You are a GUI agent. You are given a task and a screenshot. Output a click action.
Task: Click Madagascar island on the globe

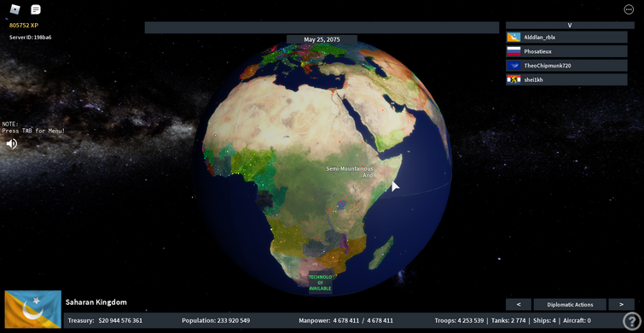tap(380, 253)
